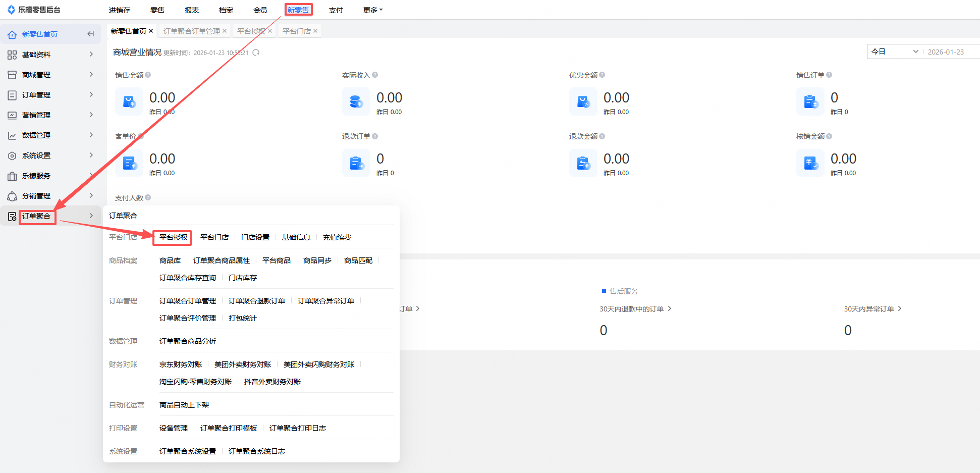The image size is (980, 473).
Task: Open 订单聚合退款订单 in the flyout menu
Action: point(257,301)
